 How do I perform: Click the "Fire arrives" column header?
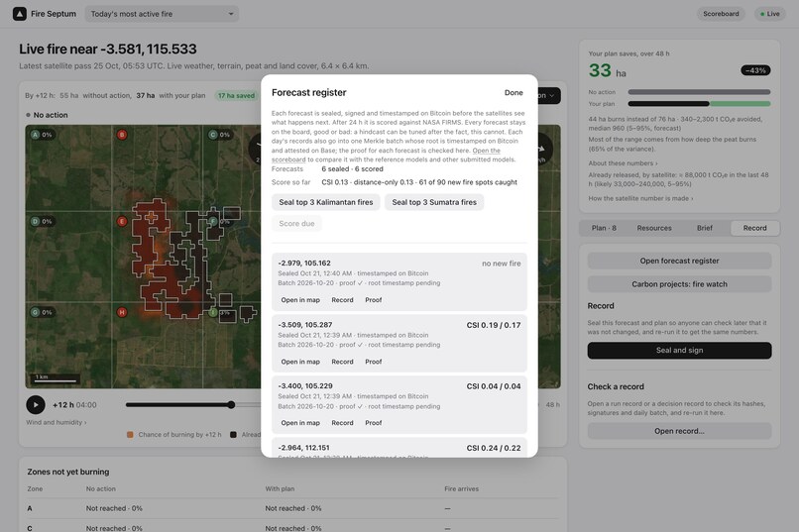[461, 488]
